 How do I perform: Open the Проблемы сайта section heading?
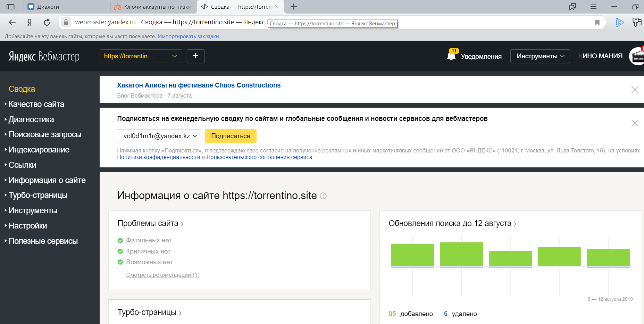point(150,223)
